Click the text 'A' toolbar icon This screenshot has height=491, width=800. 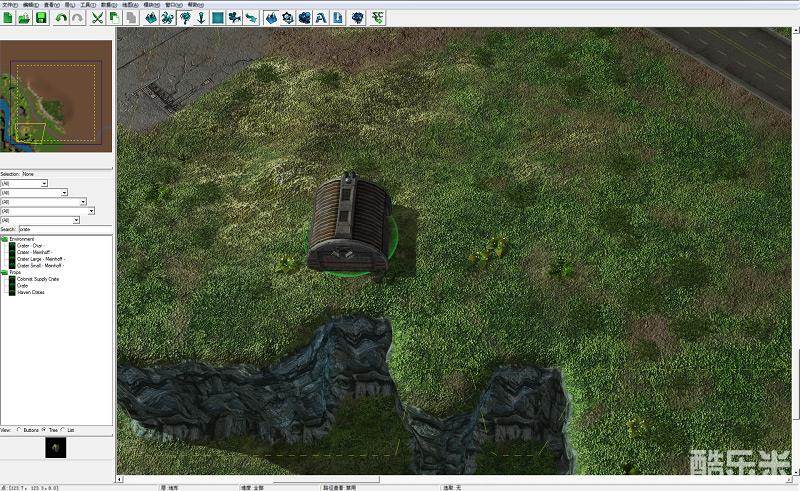[x=321, y=18]
